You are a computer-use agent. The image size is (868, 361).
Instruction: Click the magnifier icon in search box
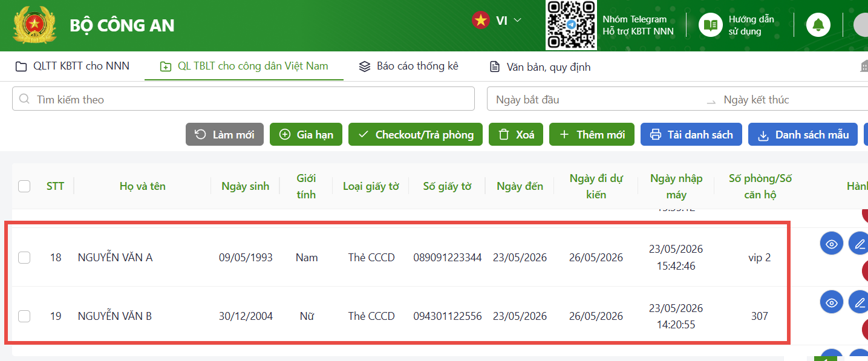[x=24, y=99]
